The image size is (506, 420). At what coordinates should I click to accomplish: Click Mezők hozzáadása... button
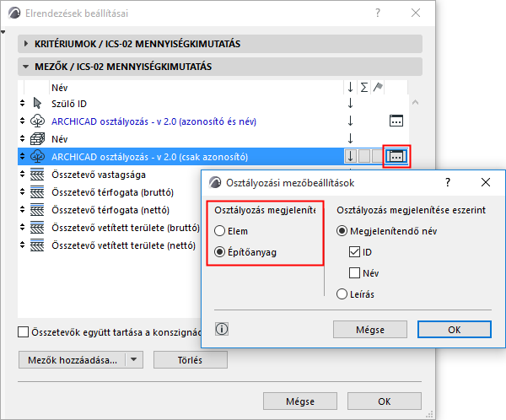click(73, 359)
